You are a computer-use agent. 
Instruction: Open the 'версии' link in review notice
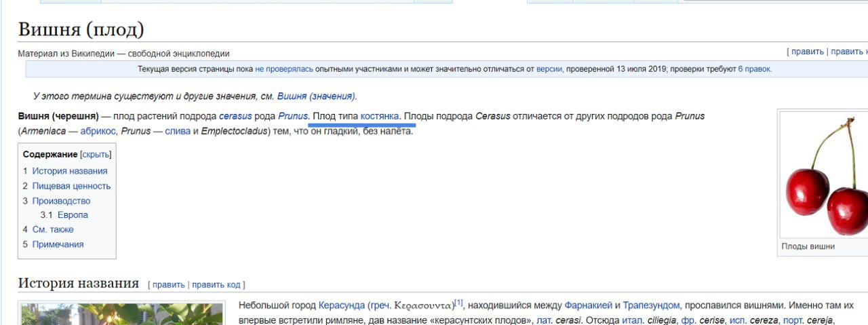click(x=549, y=69)
